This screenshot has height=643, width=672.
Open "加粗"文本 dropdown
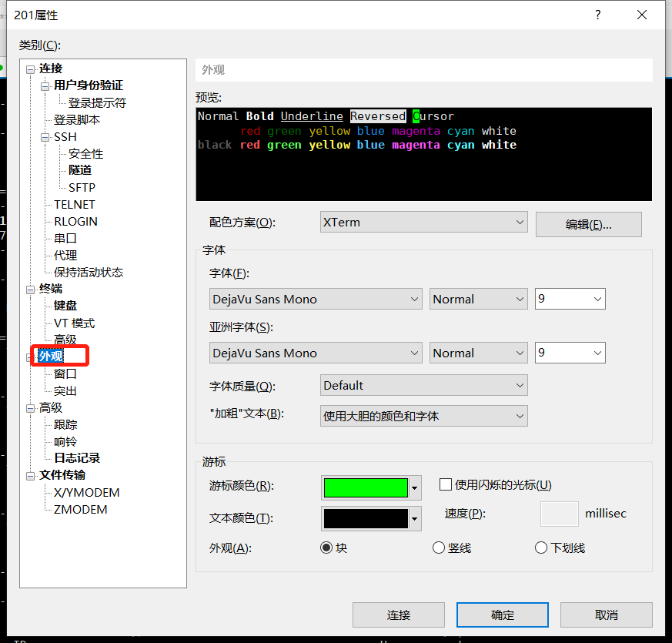tap(424, 416)
